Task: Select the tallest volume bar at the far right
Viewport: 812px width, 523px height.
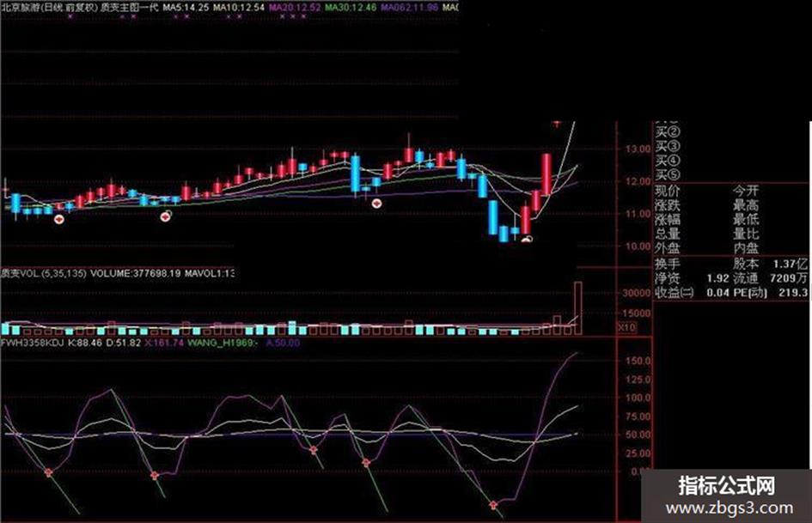Action: (x=577, y=308)
